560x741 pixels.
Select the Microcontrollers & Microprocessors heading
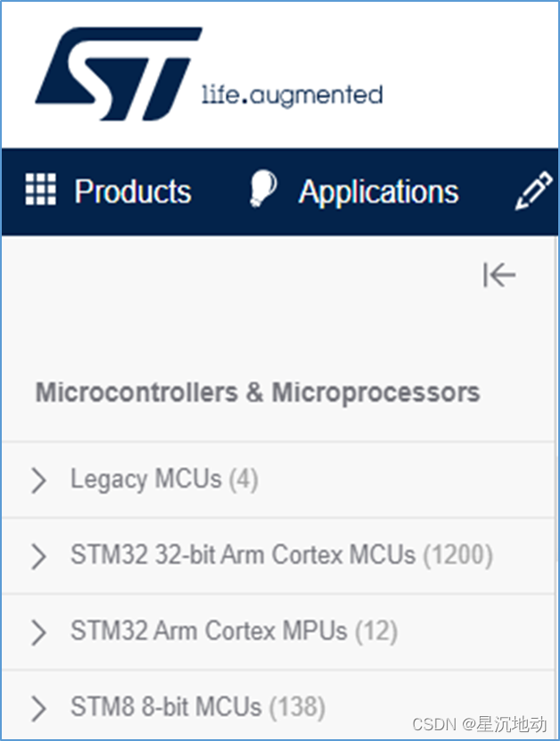[x=258, y=392]
